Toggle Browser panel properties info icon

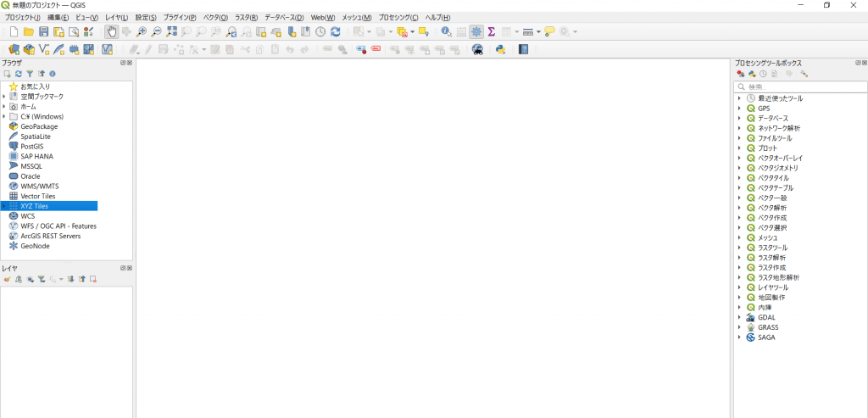click(x=52, y=74)
